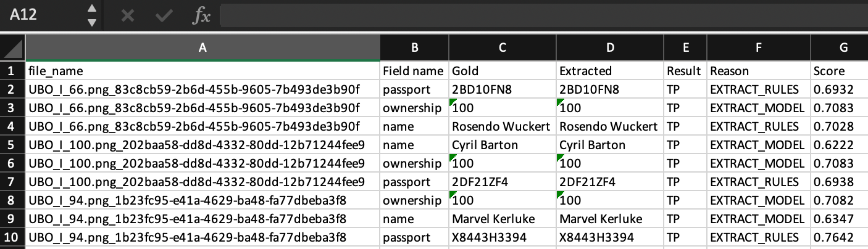Select the score cell 0.7642
Viewport: 868px width, 249px height.
tap(839, 237)
